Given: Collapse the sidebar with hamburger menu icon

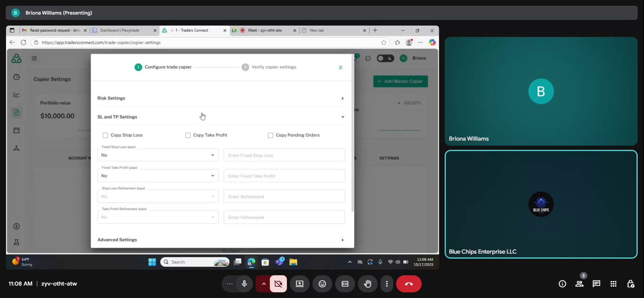Looking at the screenshot, I should 34,58.
